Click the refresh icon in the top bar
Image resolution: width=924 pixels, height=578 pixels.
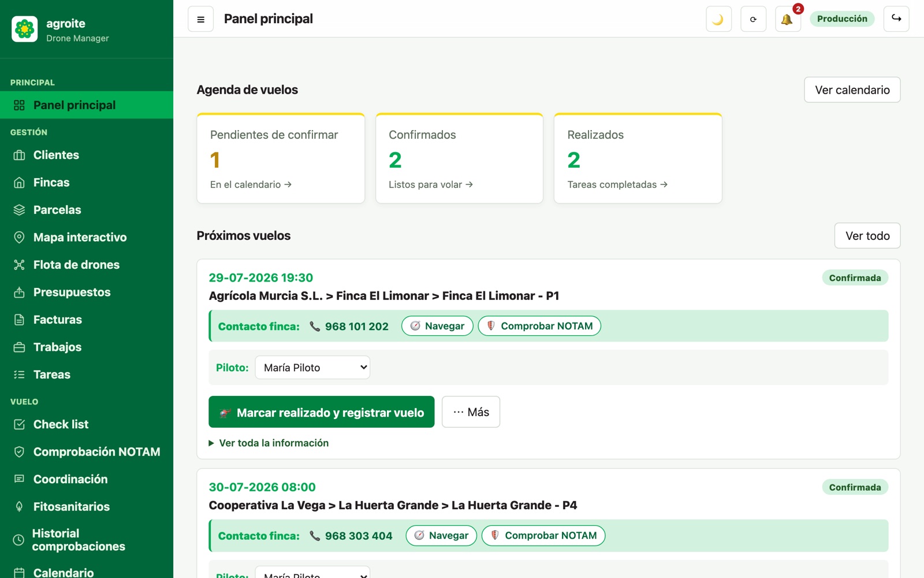point(753,19)
